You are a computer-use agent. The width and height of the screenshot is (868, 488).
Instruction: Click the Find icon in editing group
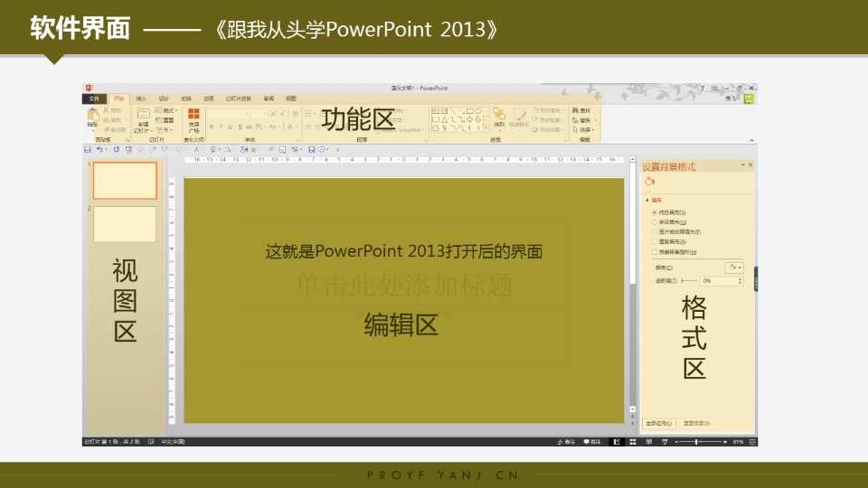584,110
